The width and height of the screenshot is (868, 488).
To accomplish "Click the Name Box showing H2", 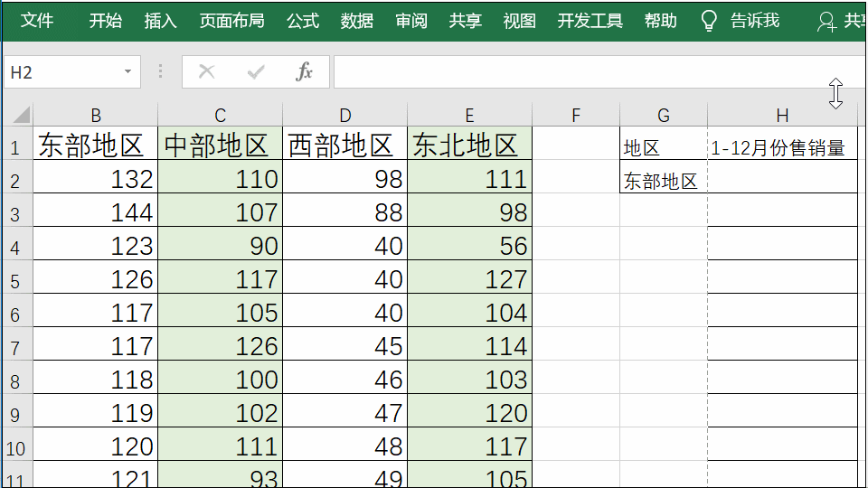I will point(72,72).
